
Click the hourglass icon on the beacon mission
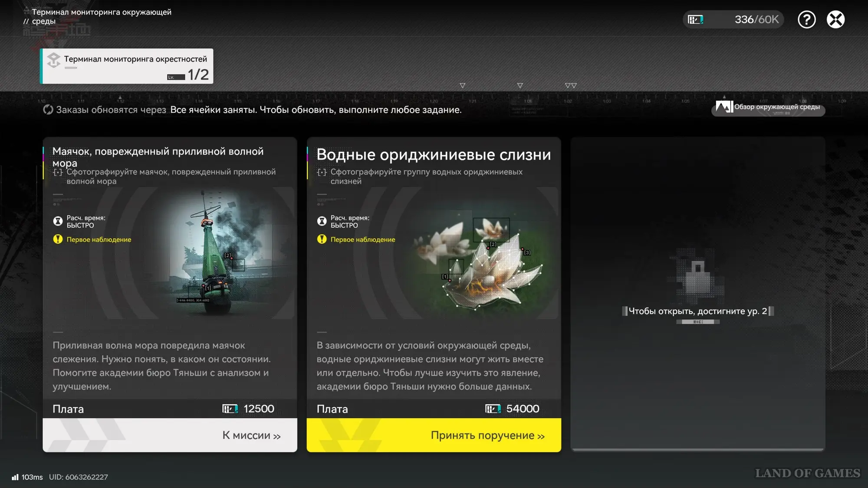point(58,221)
